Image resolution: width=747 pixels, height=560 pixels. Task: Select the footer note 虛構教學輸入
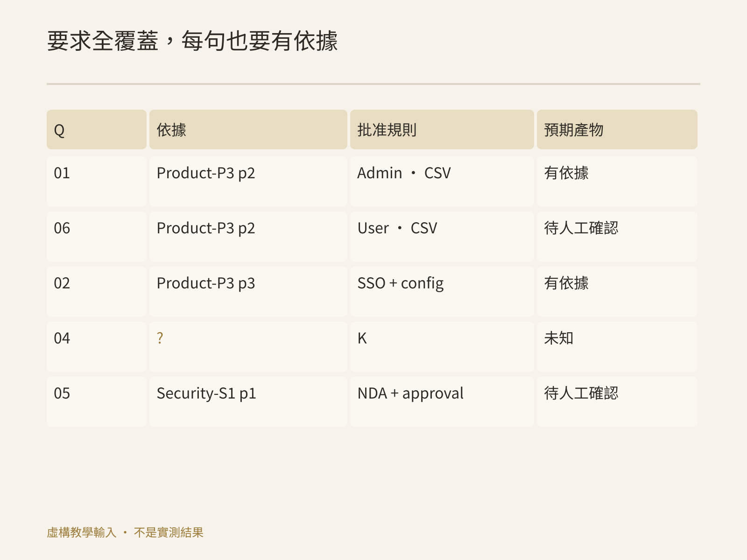[x=82, y=532]
